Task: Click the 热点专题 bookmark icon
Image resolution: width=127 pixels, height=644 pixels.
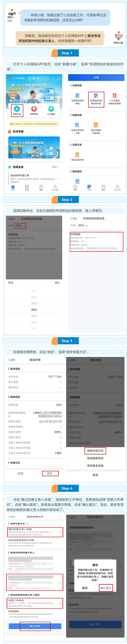Action: pos(9,132)
